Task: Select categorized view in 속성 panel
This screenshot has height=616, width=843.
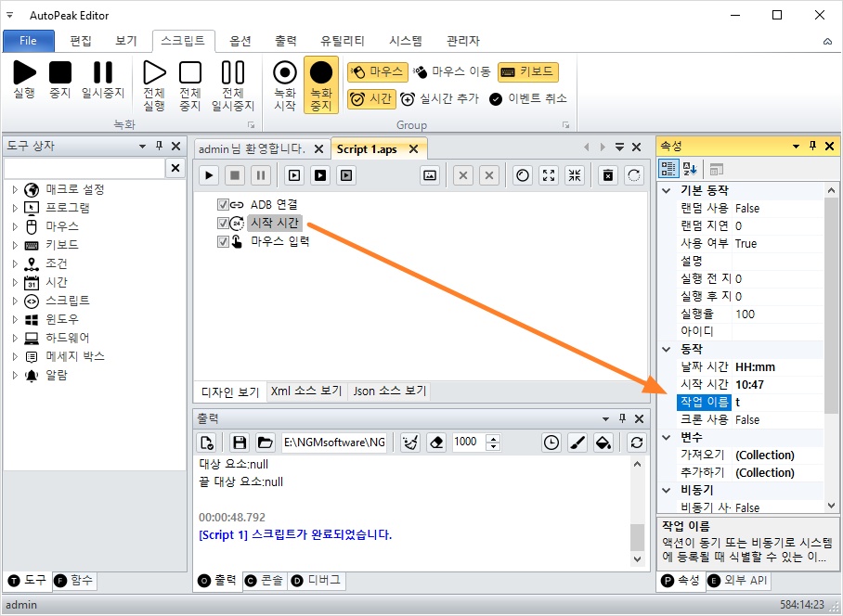Action: click(x=668, y=169)
